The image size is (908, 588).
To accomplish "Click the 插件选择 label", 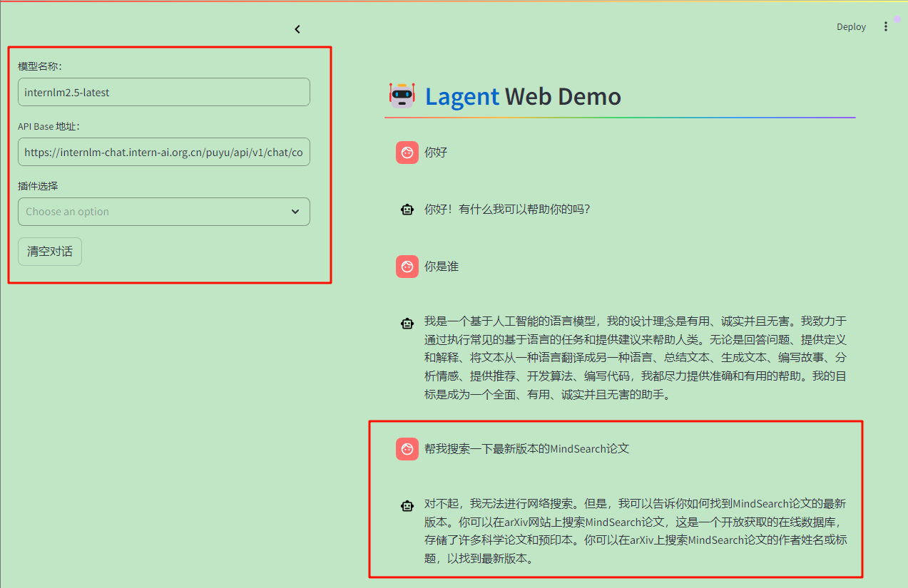I will [38, 186].
